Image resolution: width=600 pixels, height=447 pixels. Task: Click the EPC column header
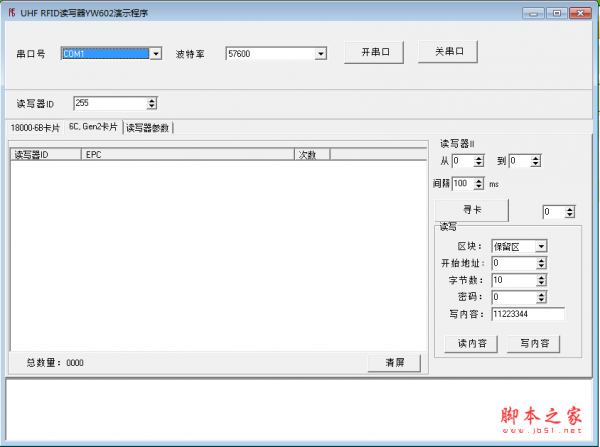pyautogui.click(x=188, y=155)
